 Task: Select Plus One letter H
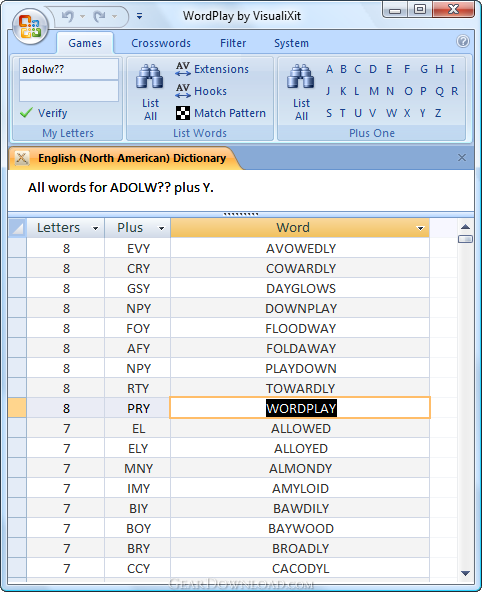pyautogui.click(x=439, y=69)
